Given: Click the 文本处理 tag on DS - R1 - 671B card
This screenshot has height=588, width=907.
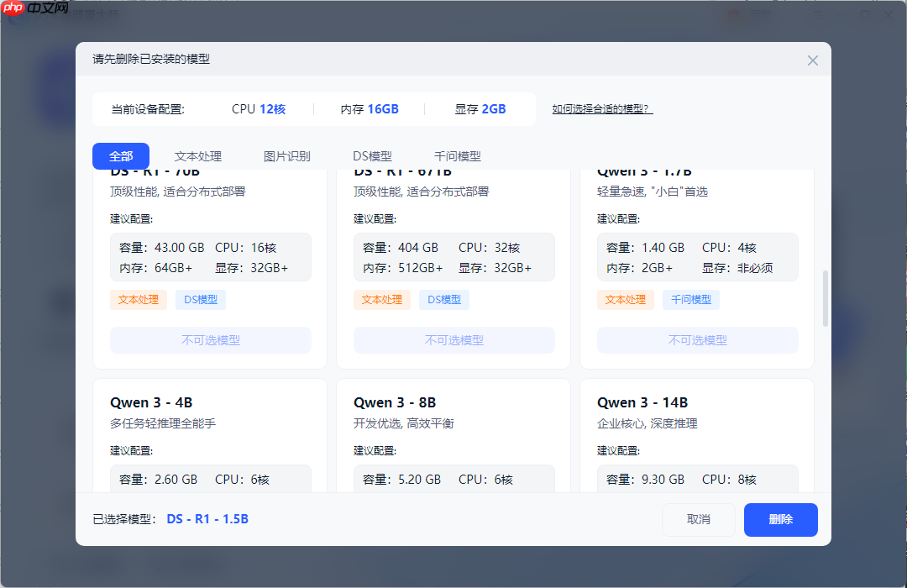Looking at the screenshot, I should tap(382, 299).
